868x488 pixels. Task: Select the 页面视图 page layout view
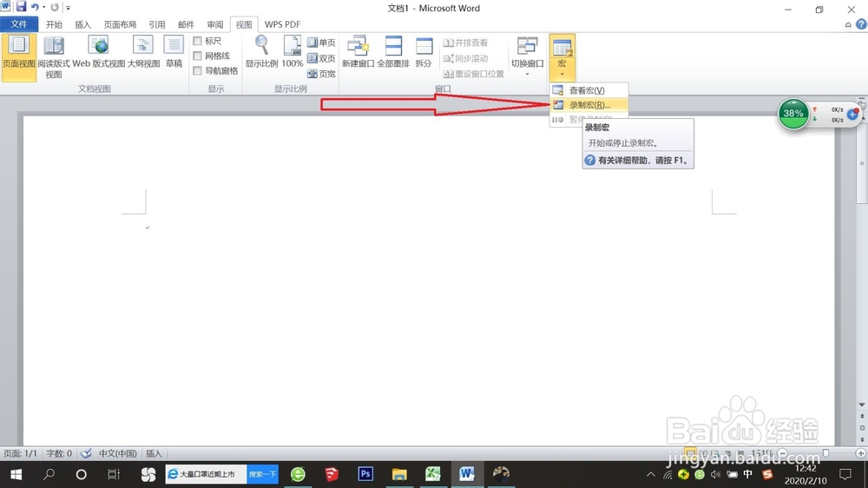click(19, 57)
